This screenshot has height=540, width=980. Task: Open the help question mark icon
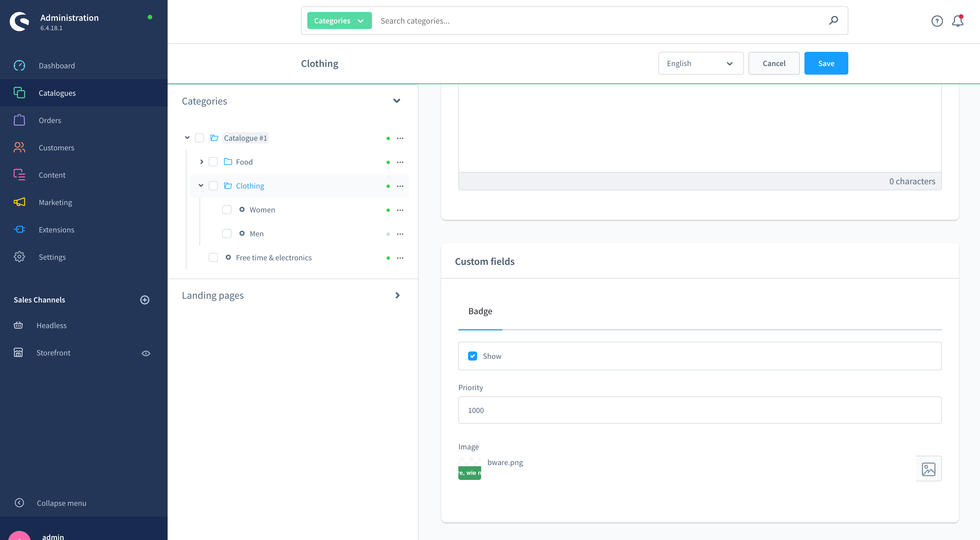tap(937, 21)
